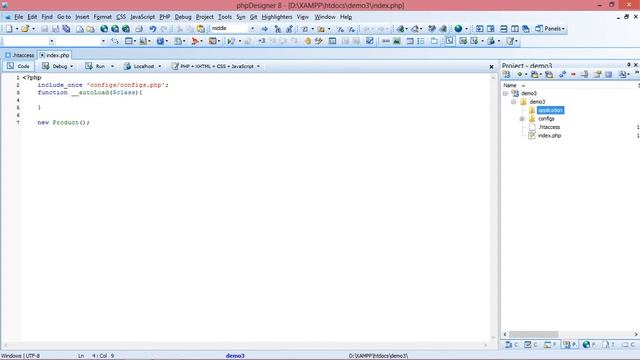Click code line 7 with new Product()
The height and width of the screenshot is (360, 640).
coord(63,122)
